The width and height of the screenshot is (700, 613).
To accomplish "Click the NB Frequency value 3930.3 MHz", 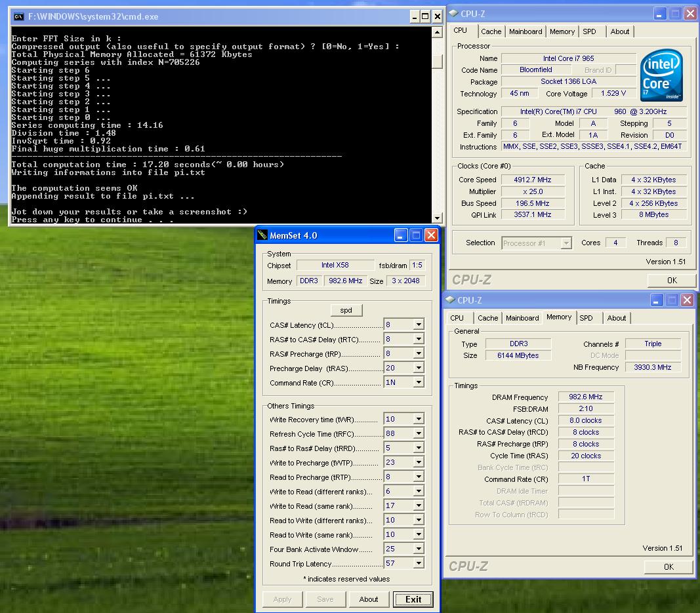I will tap(653, 367).
